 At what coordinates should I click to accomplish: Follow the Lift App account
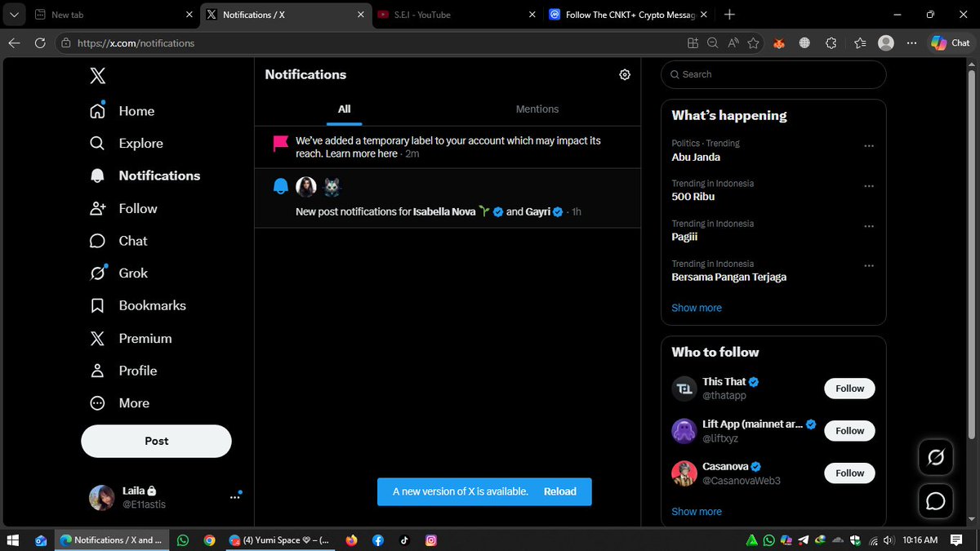(x=849, y=431)
